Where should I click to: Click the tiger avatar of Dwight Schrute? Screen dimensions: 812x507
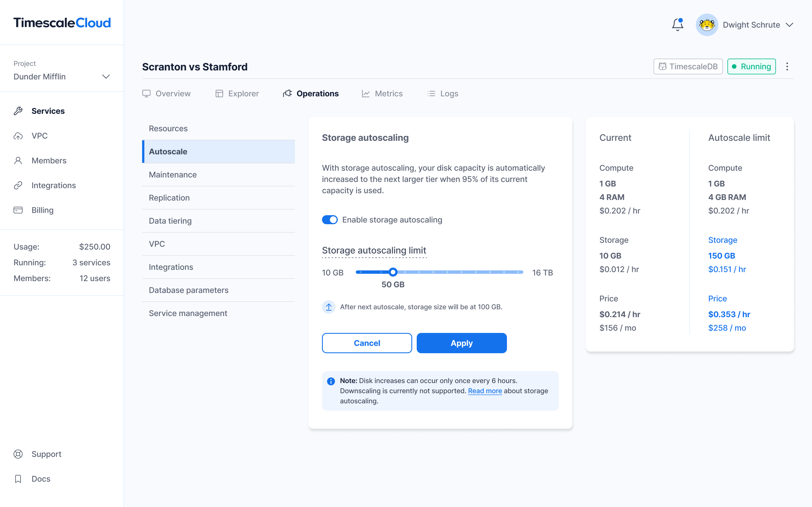(x=707, y=25)
